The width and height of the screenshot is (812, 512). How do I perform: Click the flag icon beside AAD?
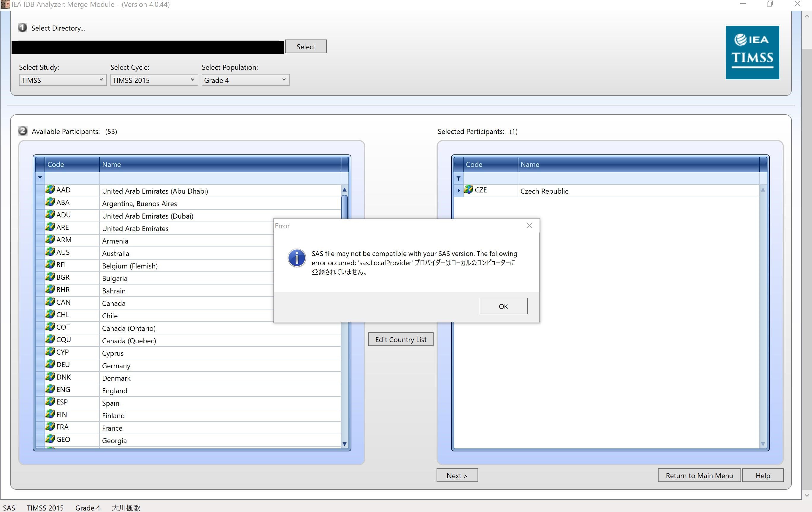pyautogui.click(x=50, y=189)
